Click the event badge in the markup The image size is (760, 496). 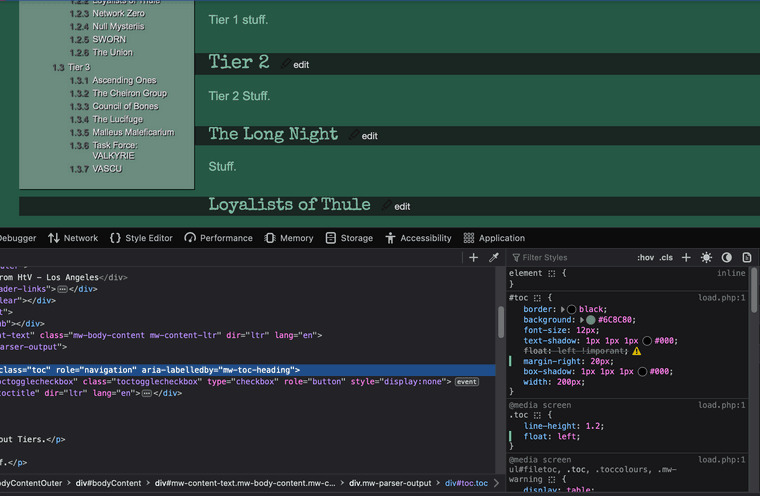[x=466, y=382]
